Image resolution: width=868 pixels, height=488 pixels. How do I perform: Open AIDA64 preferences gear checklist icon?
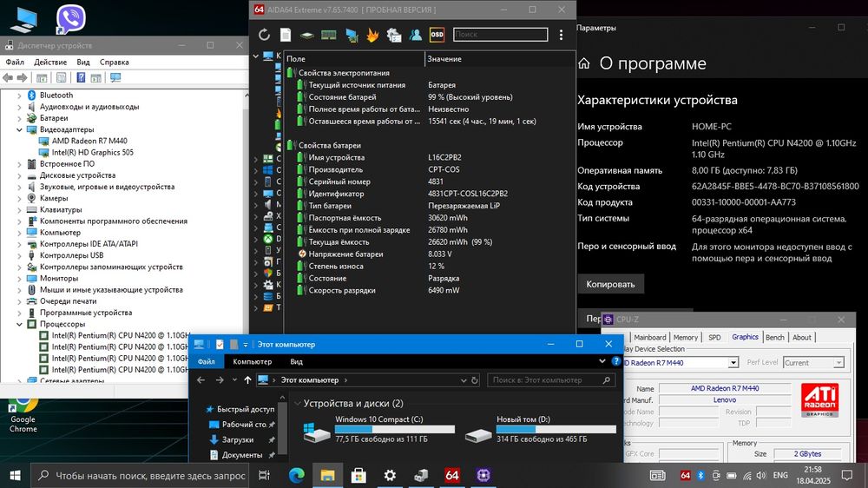click(393, 35)
